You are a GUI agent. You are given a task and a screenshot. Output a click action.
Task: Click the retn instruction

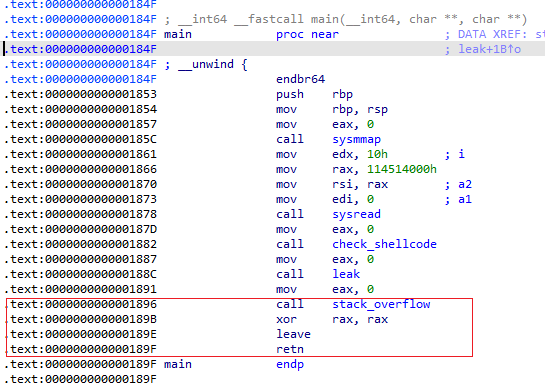click(290, 349)
